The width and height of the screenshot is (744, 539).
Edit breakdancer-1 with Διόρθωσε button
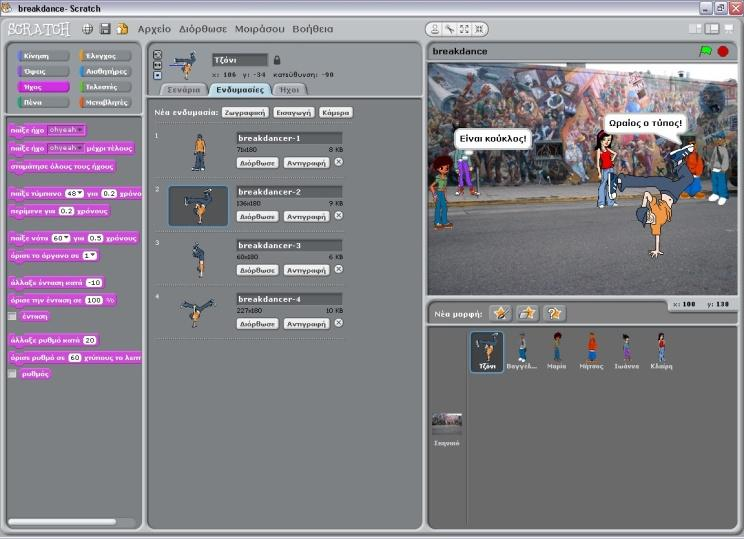[257, 163]
